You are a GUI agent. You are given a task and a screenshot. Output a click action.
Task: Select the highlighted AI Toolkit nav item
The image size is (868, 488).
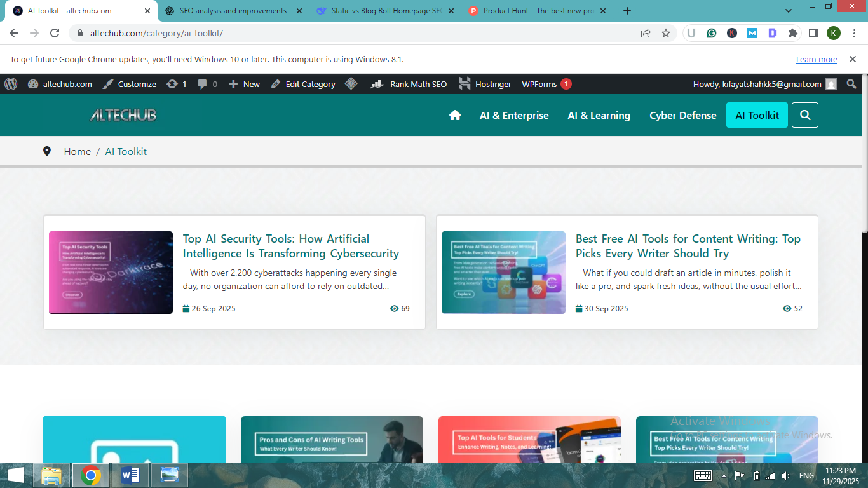pos(757,115)
